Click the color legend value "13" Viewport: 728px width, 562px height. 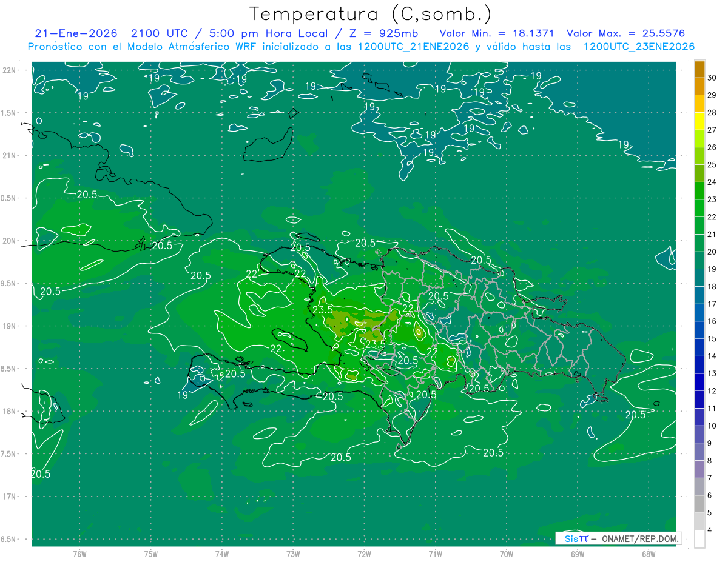click(x=713, y=373)
